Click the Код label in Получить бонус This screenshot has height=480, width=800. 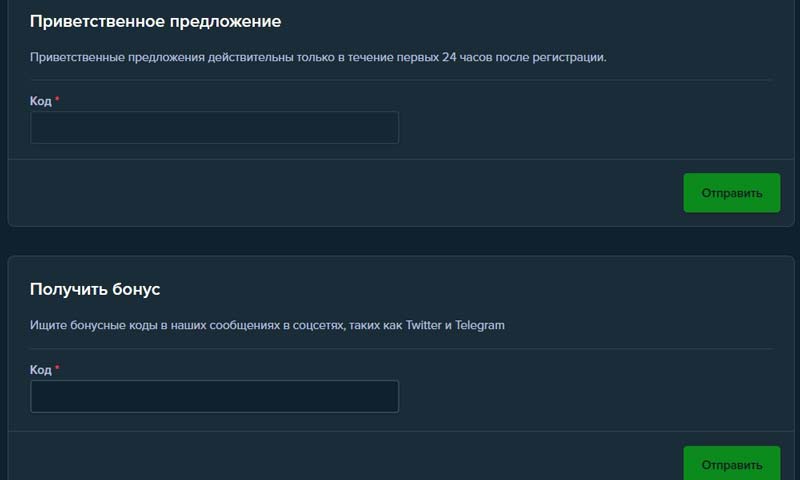40,370
